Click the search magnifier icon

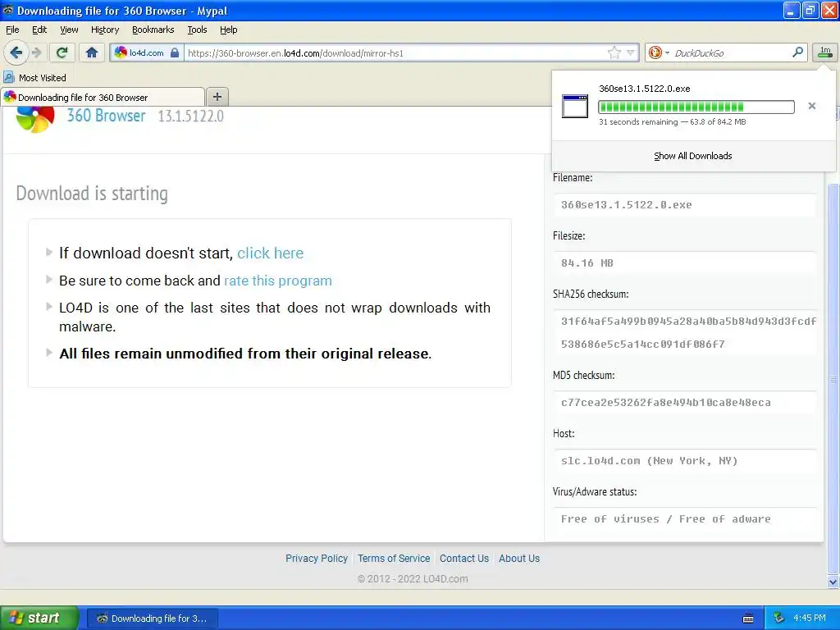(797, 52)
